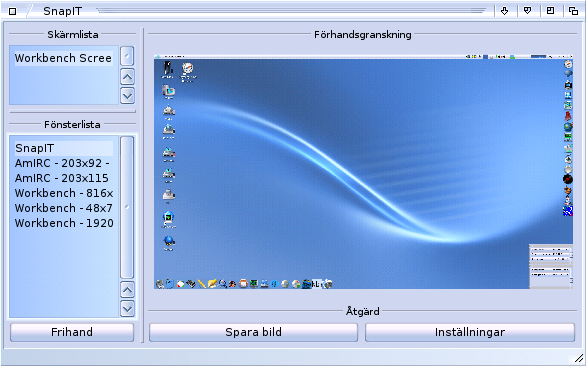Select SnapIT in the window list
This screenshot has width=586, height=366.
[x=64, y=148]
